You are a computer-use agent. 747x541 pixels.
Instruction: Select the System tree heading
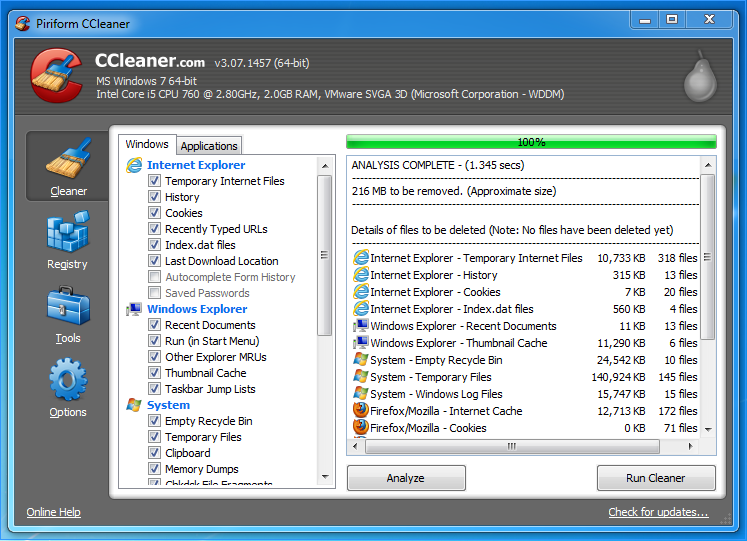click(168, 405)
